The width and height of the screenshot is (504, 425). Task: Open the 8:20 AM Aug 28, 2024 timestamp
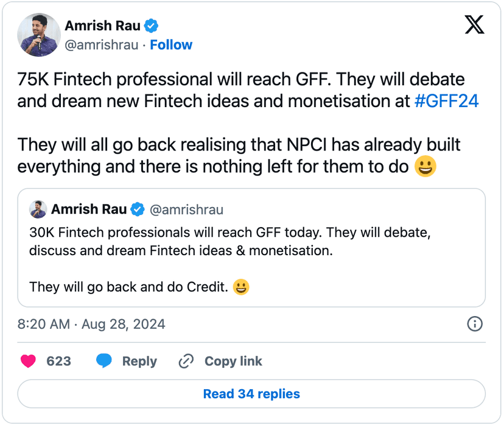pyautogui.click(x=91, y=324)
